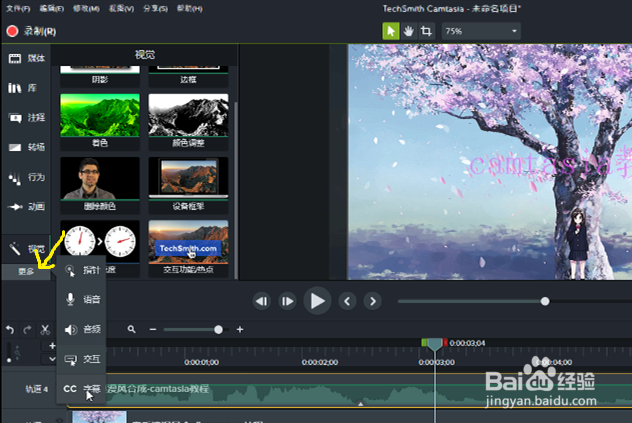632x423 pixels.
Task: Click the green playhead in-point handle
Action: pos(424,343)
